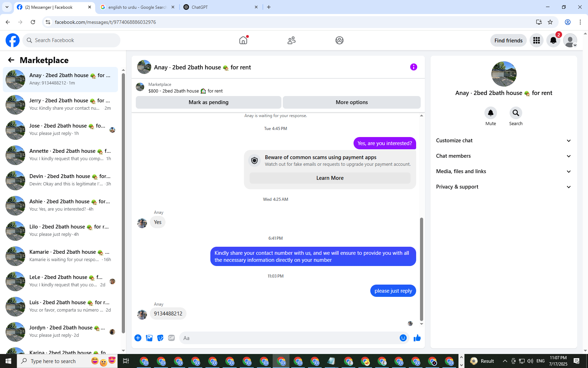The image size is (588, 368).
Task: Open Devin conversation in the list
Action: pyautogui.click(x=60, y=180)
